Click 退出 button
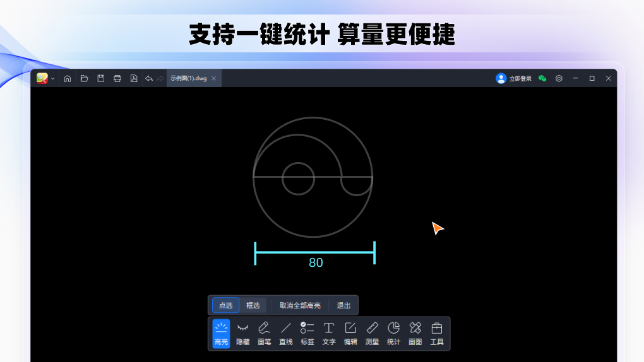Viewport: 644px width, 362px height. [343, 305]
